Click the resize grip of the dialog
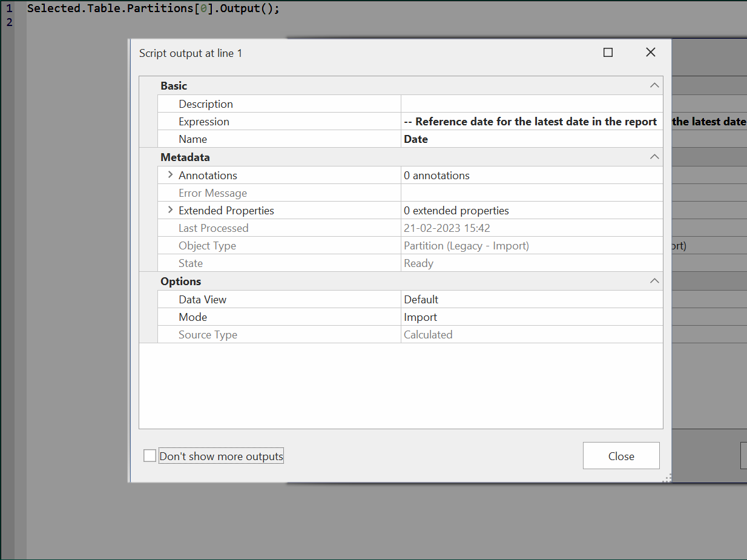The image size is (747, 560). click(x=666, y=478)
